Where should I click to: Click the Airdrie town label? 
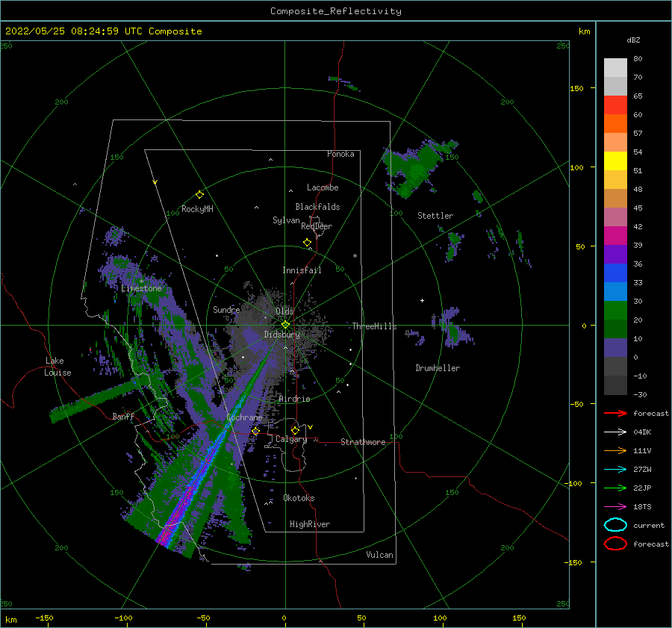click(294, 399)
